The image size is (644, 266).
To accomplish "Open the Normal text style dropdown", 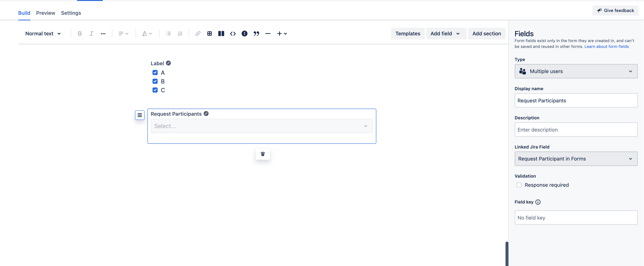I will 43,34.
